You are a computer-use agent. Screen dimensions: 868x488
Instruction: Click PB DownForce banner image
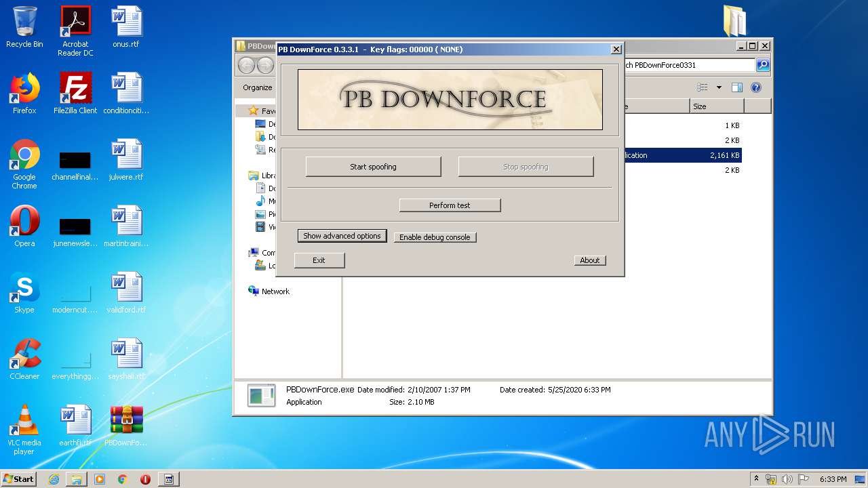click(x=450, y=99)
